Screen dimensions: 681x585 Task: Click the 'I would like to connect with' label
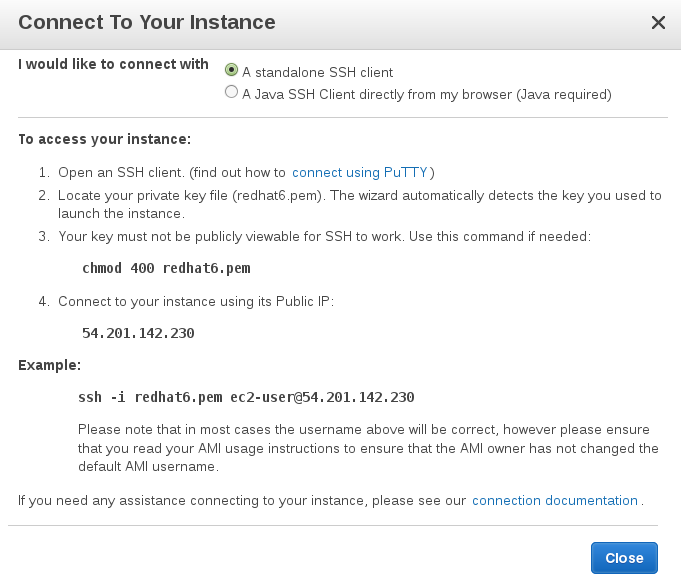point(113,64)
